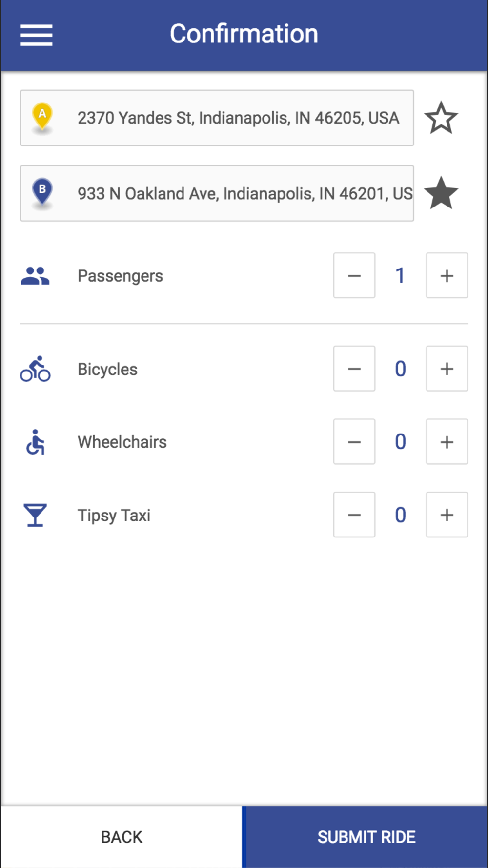Click the Tipsy Taxi cocktail glass icon
Screen dimensions: 488x868
click(35, 515)
